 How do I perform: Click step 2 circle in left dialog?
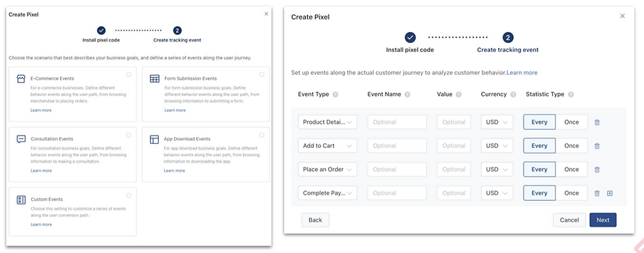(x=177, y=31)
